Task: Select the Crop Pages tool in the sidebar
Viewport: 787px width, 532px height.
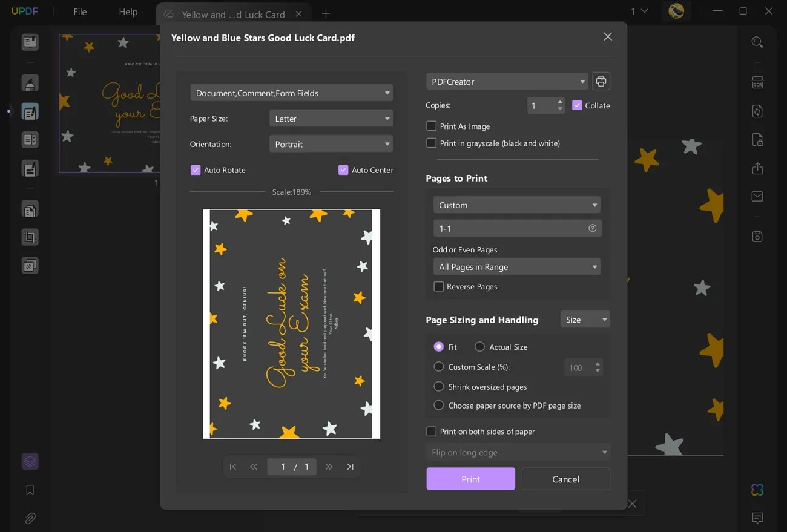Action: (x=30, y=237)
